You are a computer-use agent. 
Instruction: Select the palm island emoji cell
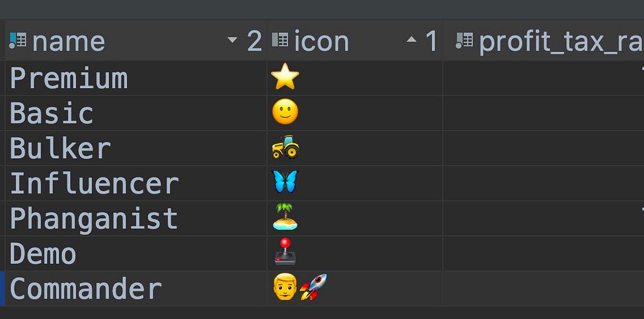coord(355,218)
